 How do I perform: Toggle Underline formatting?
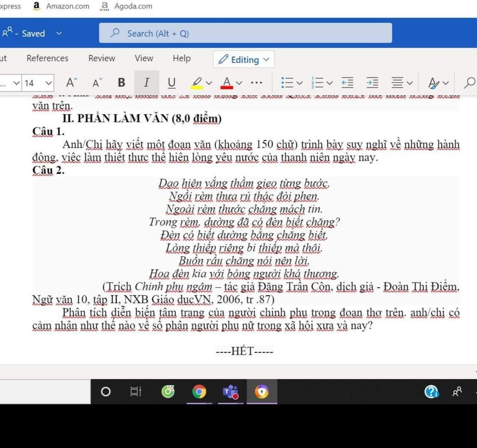[x=171, y=83]
